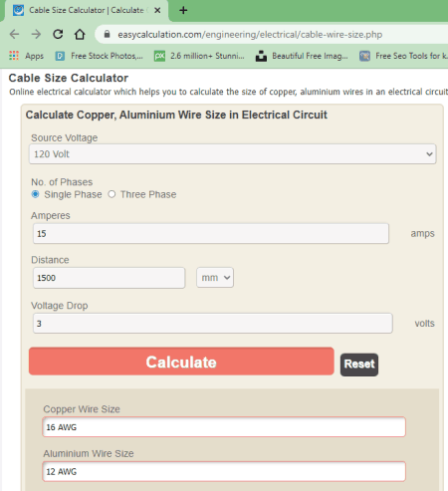Viewport: 448px width, 491px height.
Task: Click the 'Calculate Copper, Aluminium Wire Size' heading
Action: coord(176,115)
